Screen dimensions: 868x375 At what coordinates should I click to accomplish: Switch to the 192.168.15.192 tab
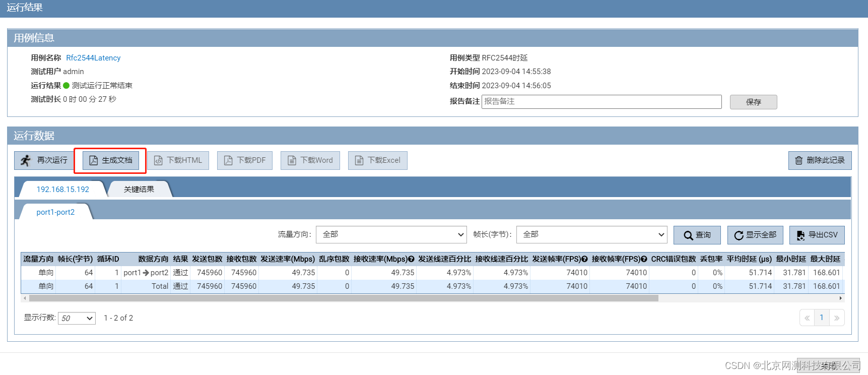[62, 189]
